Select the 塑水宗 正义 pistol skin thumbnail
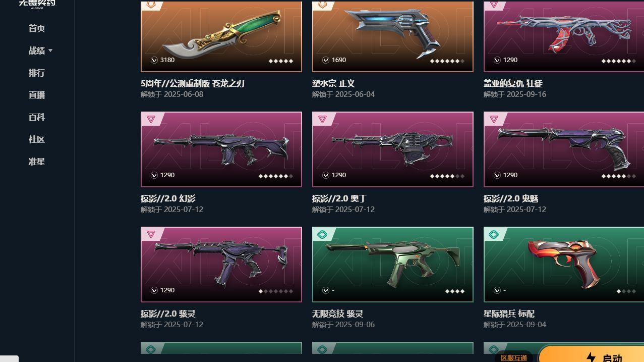The image size is (644, 362). coord(393,36)
